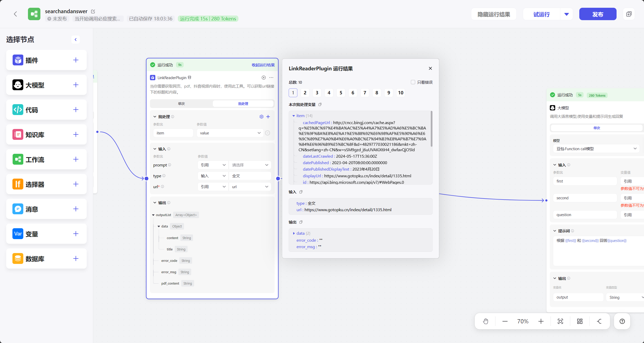Run the LinkReaderPlugin node play icon
Screen dimensions: 644x343
click(264, 78)
